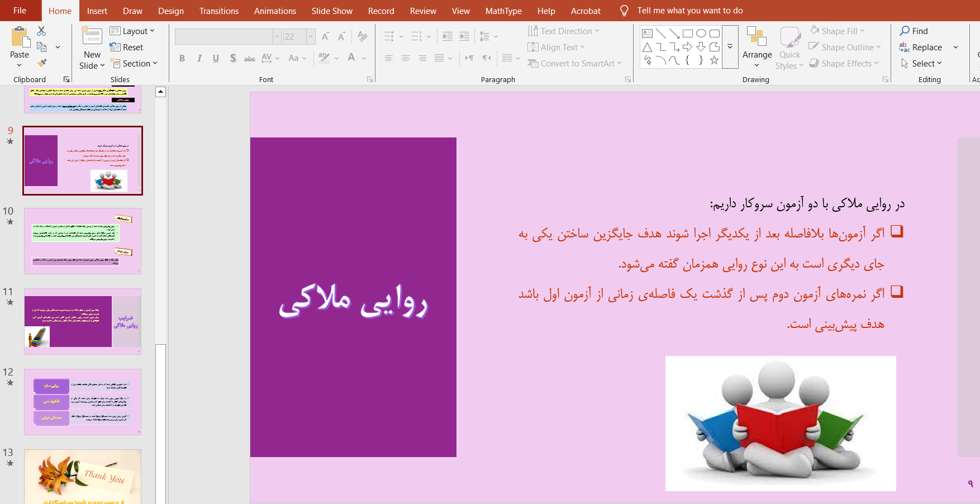Open the Transitions ribbon tab
Viewport: 980px width, 504px height.
(x=218, y=11)
